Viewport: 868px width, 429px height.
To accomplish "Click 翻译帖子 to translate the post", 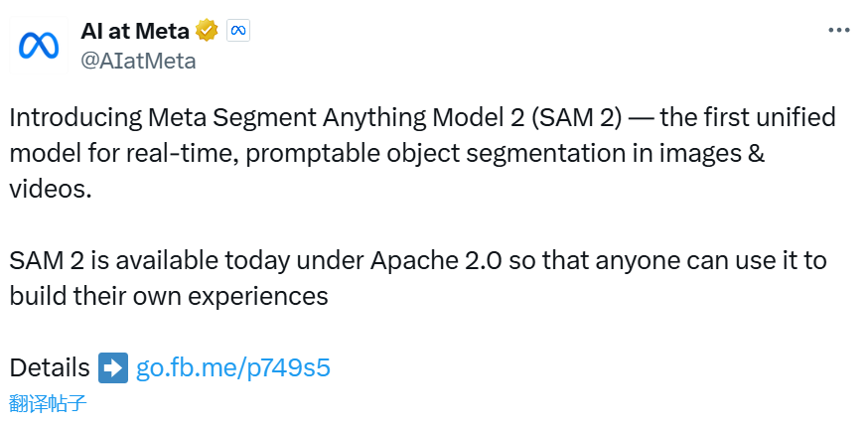I will pos(48,403).
